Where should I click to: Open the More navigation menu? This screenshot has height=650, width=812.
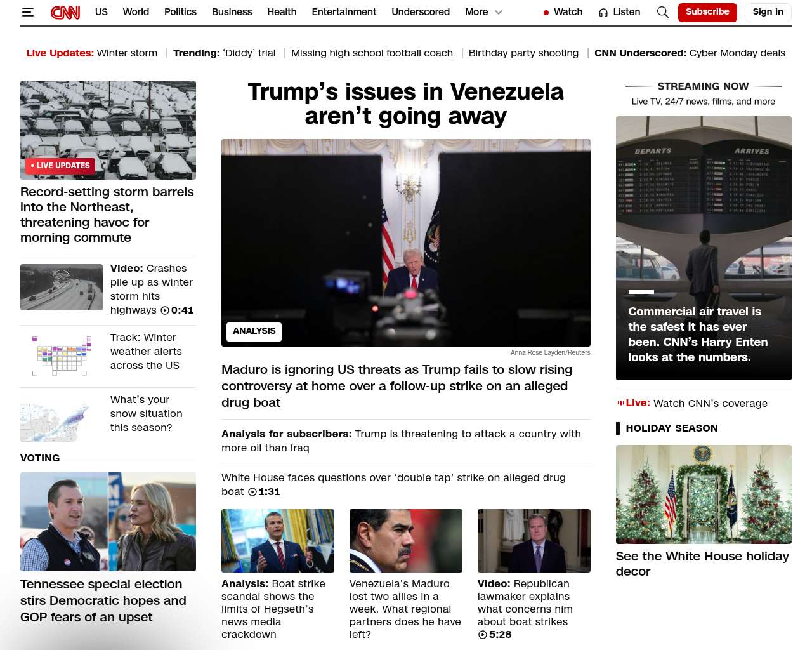[x=476, y=12]
